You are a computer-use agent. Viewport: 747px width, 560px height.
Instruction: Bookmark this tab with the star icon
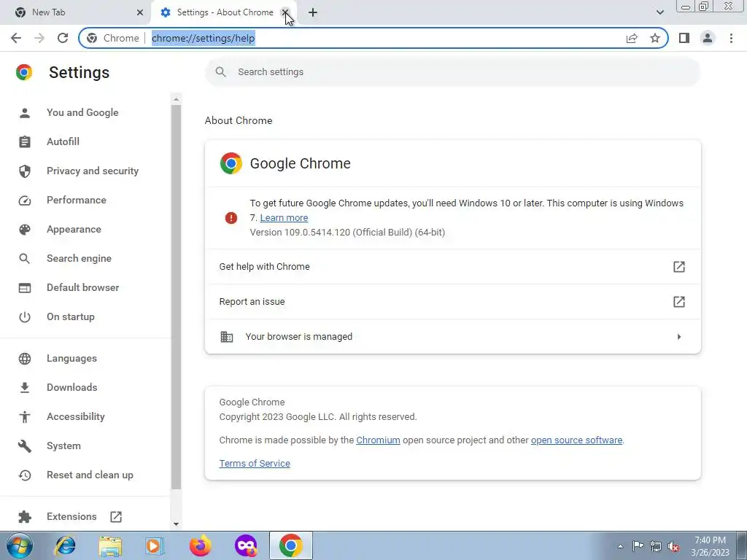click(x=655, y=38)
